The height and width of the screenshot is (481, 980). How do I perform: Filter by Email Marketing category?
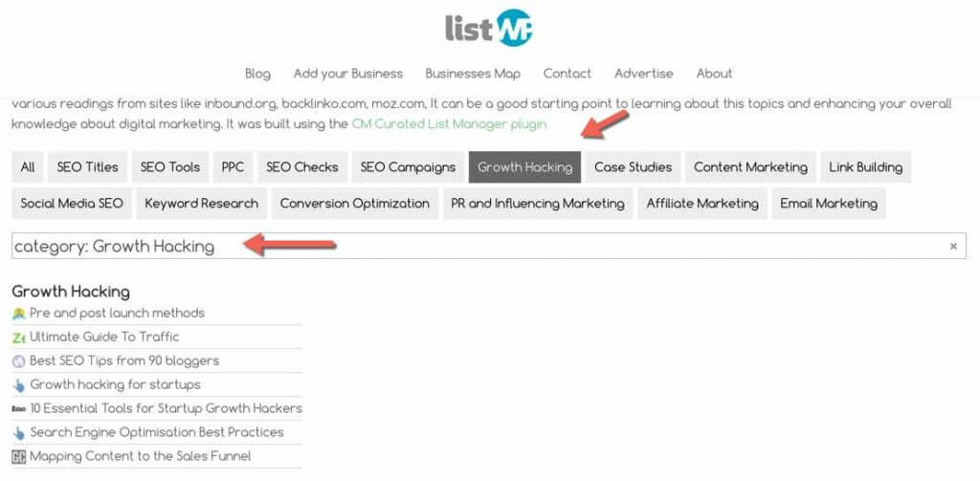click(829, 204)
